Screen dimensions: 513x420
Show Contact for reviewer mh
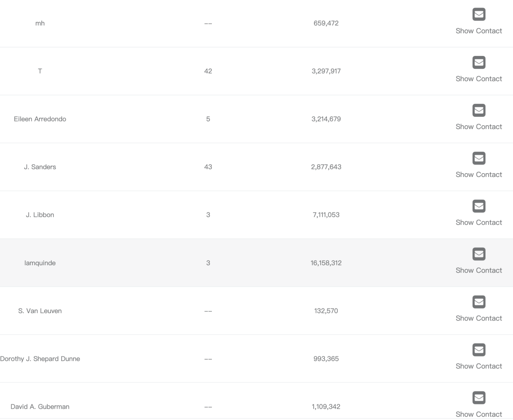[479, 31]
